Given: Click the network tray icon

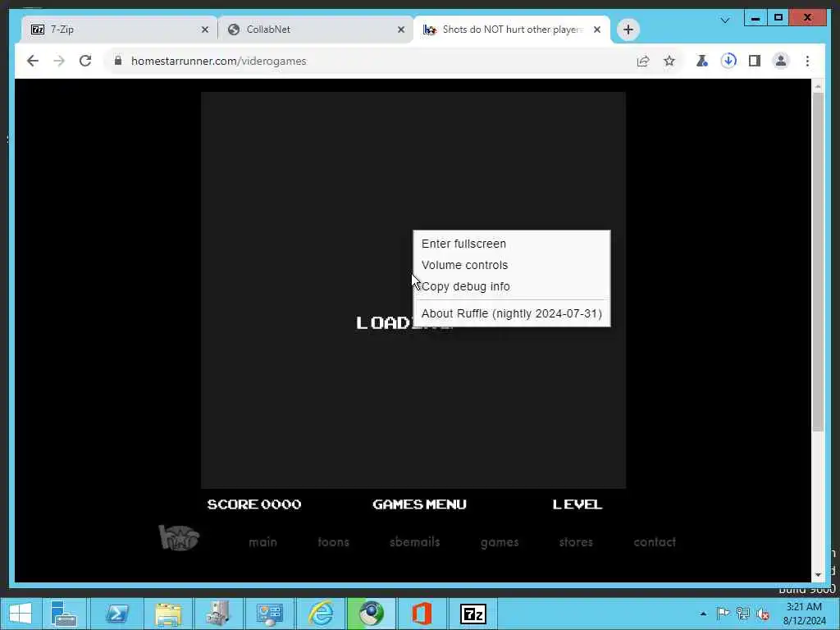Looking at the screenshot, I should [743, 614].
